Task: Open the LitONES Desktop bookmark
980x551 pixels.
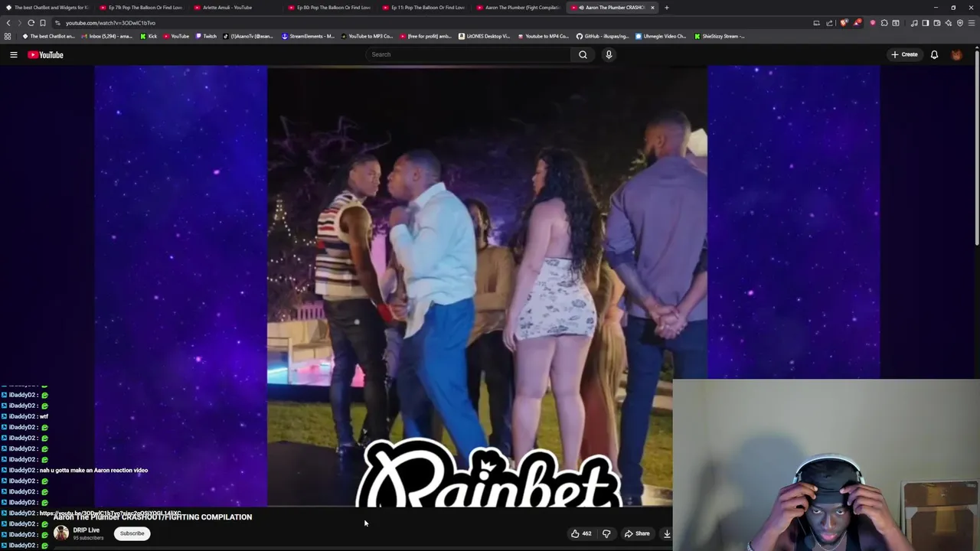Action: pyautogui.click(x=485, y=36)
